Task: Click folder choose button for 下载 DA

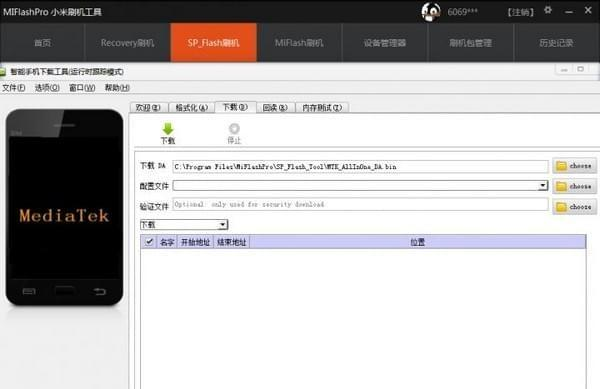Action: pyautogui.click(x=574, y=166)
